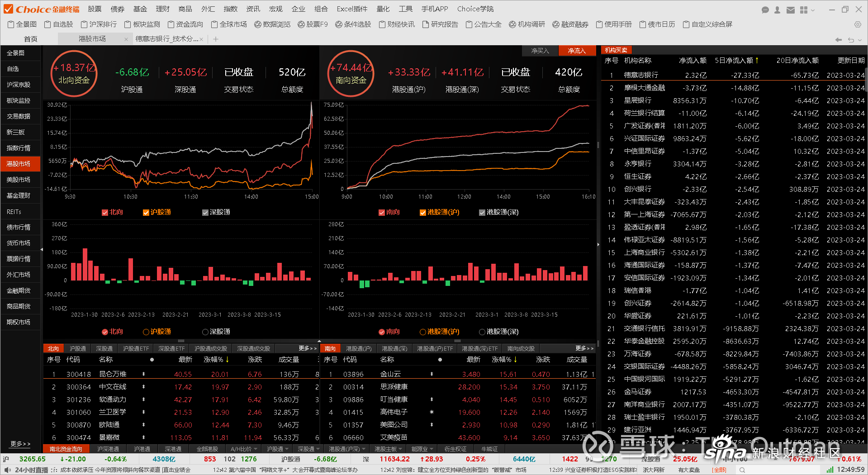Image resolution: width=868 pixels, height=475 pixels.
Task: Open the mail envelope icon
Action: [x=791, y=9]
